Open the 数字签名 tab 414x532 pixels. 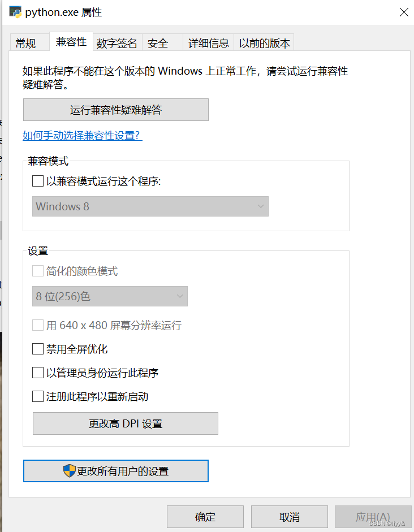point(117,42)
